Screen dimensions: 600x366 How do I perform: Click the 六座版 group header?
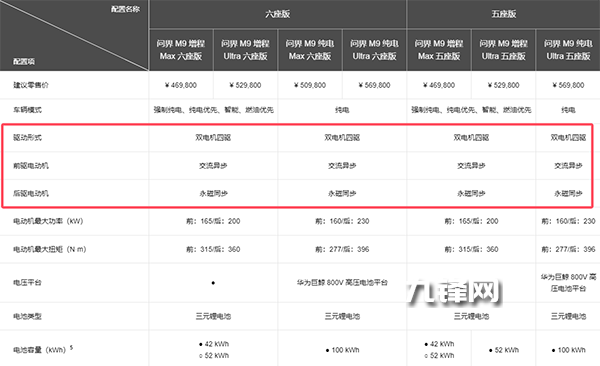click(277, 14)
